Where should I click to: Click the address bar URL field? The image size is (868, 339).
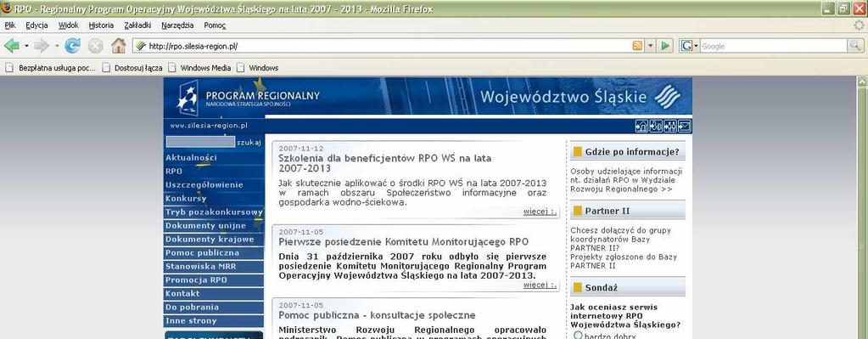click(388, 46)
